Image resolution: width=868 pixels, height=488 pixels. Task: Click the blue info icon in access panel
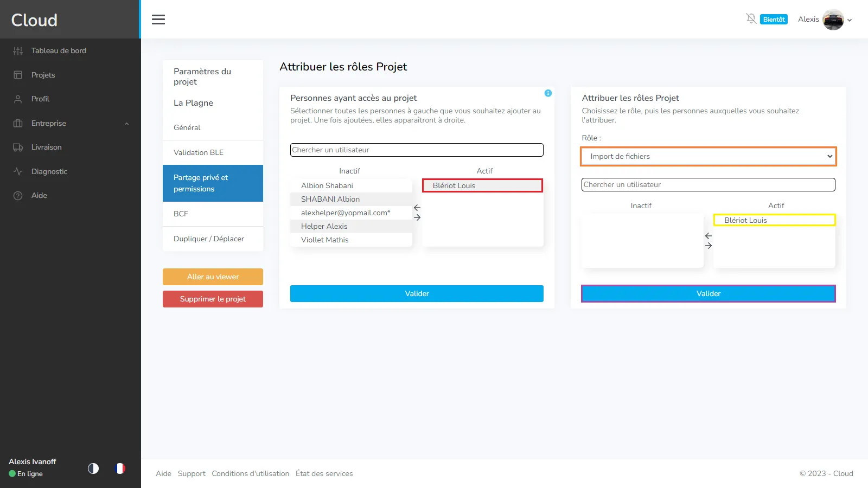[548, 93]
